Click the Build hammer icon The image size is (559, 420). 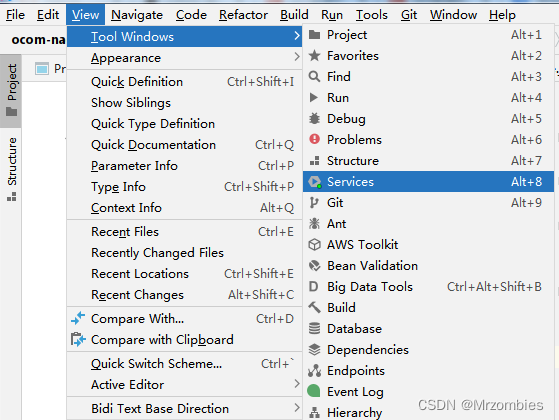314,307
